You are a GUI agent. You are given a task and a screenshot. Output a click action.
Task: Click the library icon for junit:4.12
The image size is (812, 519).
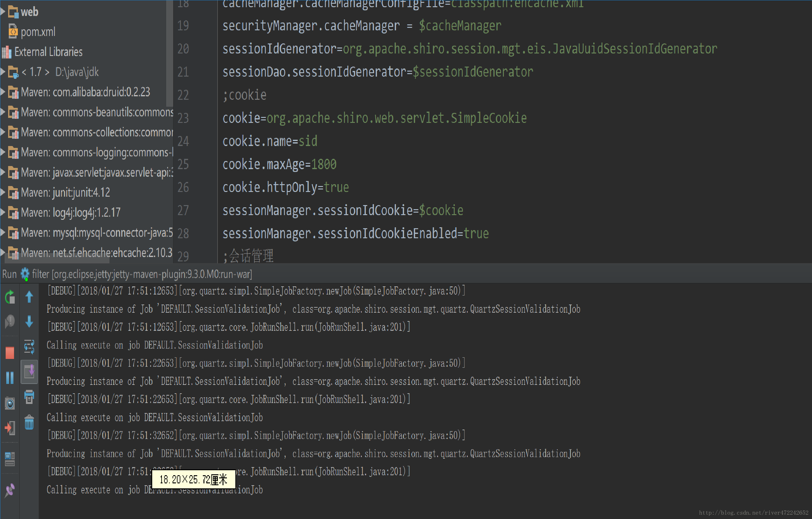click(x=13, y=193)
